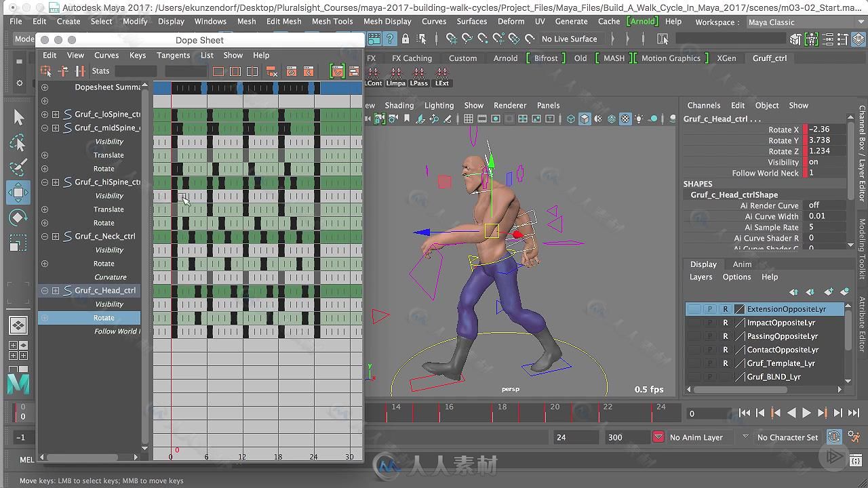The image size is (868, 488).
Task: Toggle auto keyframe button near Character Set
Action: [834, 437]
